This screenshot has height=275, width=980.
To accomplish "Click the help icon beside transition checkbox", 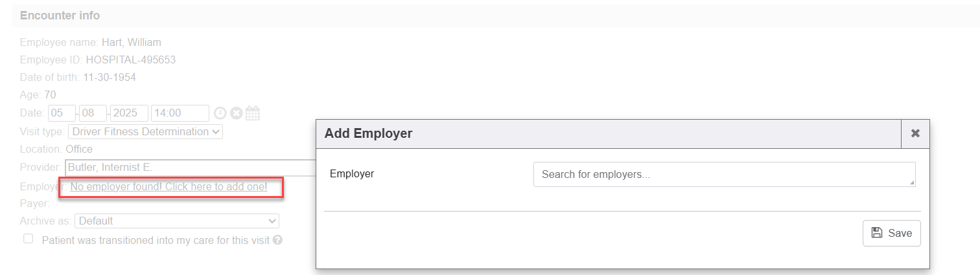I will pyautogui.click(x=277, y=239).
